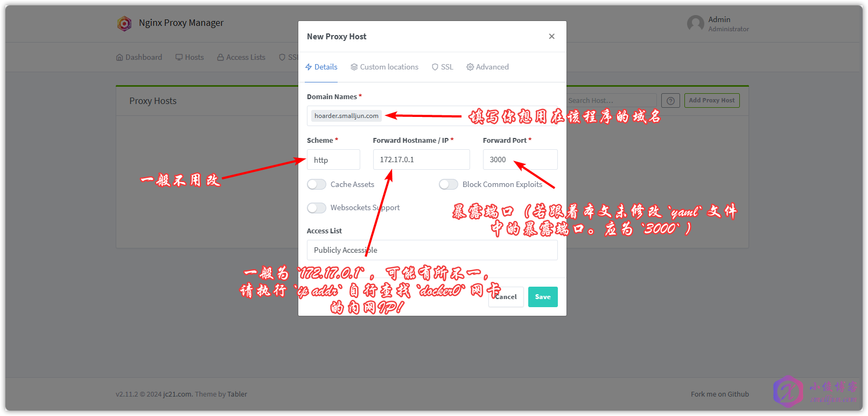868x416 pixels.
Task: Open the jc21.com footer link
Action: (x=177, y=394)
